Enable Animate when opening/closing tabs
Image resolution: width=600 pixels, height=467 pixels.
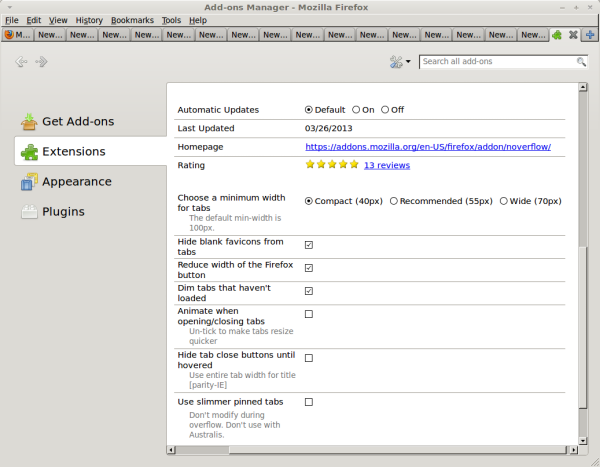click(309, 314)
